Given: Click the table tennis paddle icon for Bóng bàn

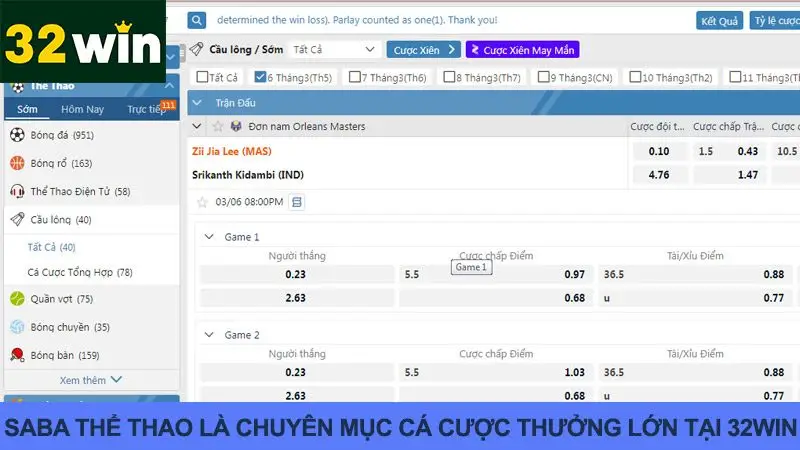Looking at the screenshot, I should point(17,355).
